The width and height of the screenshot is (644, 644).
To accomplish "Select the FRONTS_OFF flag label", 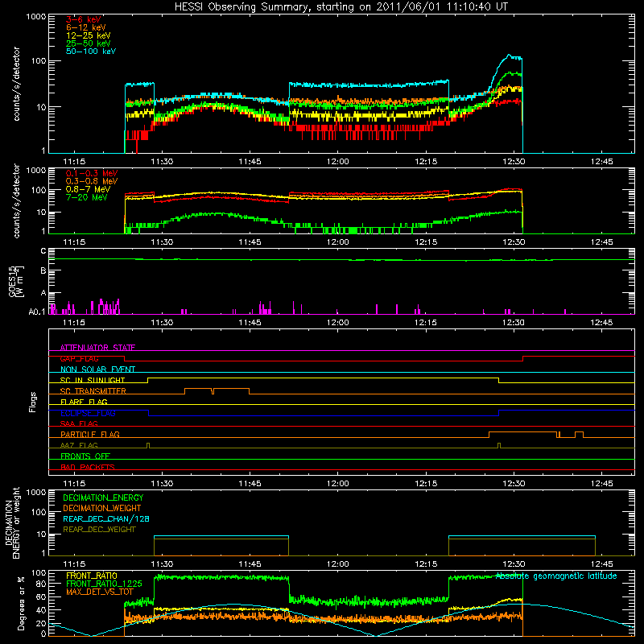I will click(x=85, y=456).
